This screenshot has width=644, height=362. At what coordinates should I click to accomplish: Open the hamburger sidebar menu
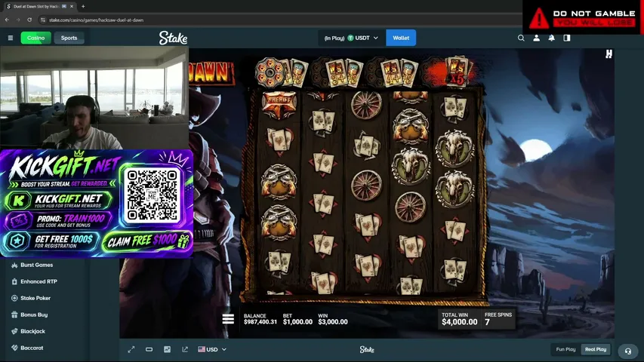11,38
